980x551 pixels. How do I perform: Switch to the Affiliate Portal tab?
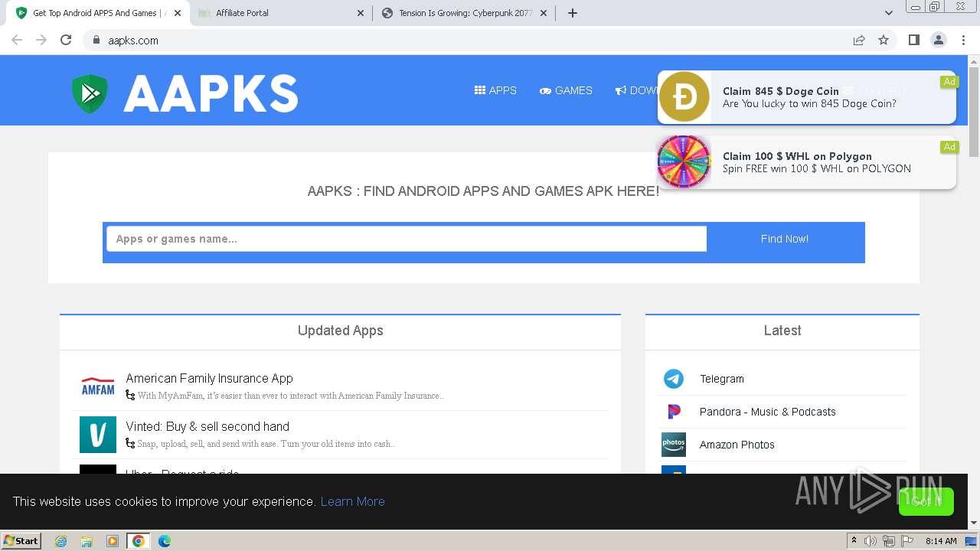(x=280, y=13)
